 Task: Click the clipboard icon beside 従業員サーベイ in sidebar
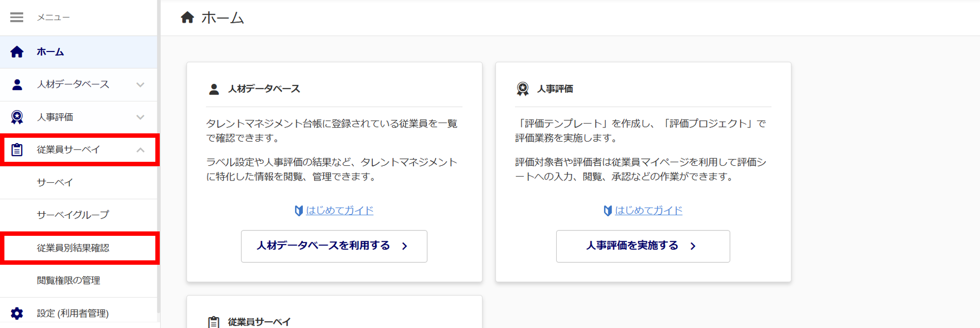pos(17,150)
